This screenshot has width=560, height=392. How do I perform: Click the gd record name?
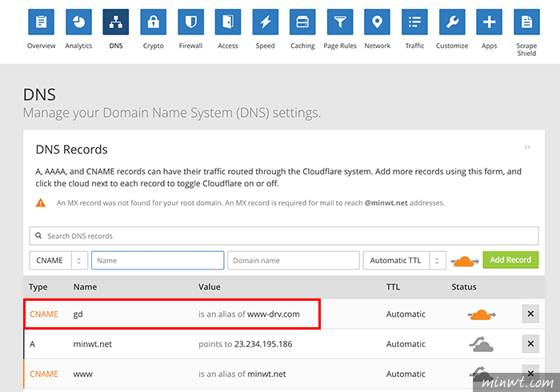[78, 314]
